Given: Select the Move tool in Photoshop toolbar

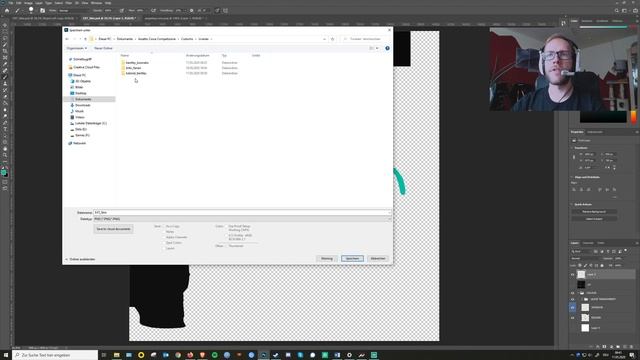Looking at the screenshot, I should tap(5, 25).
